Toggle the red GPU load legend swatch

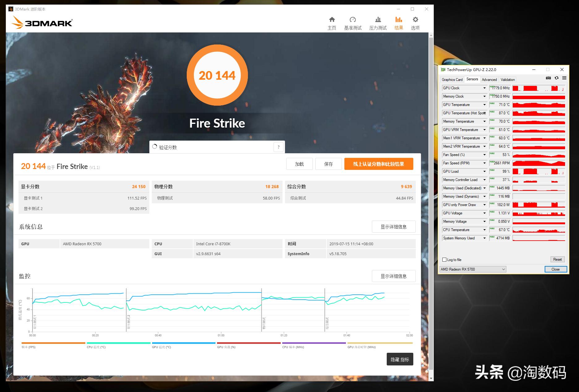(x=249, y=343)
